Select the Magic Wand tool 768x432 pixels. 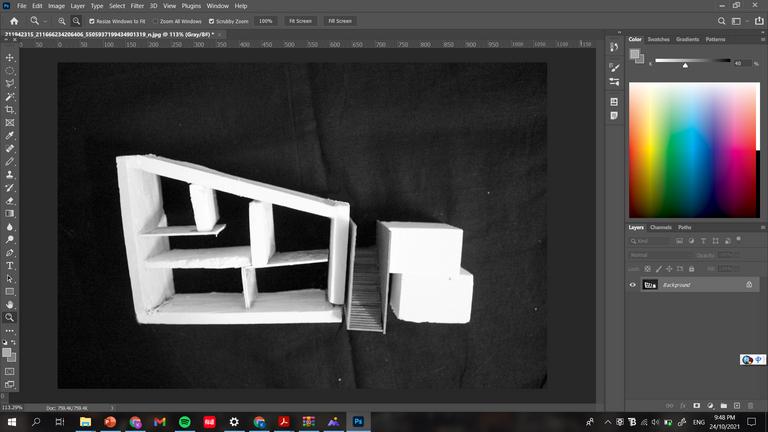(x=10, y=96)
